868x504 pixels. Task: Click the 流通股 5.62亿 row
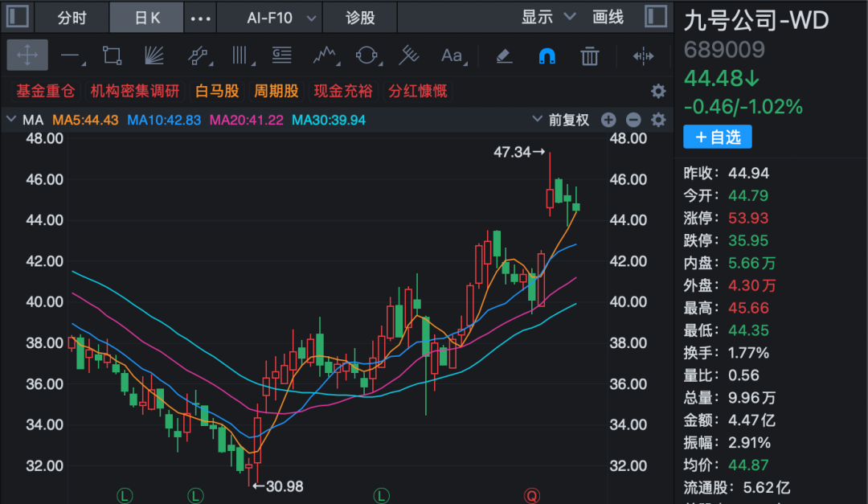click(737, 487)
